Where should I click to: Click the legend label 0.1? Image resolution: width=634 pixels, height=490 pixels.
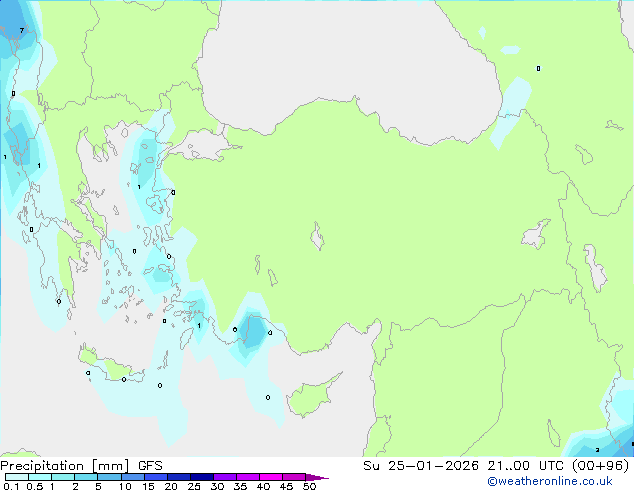point(11,486)
